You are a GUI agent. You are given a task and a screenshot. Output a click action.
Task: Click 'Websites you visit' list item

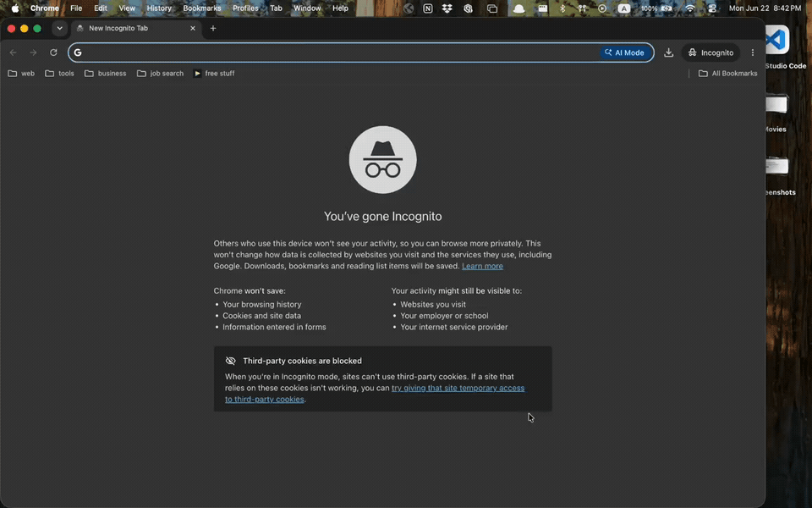(433, 304)
